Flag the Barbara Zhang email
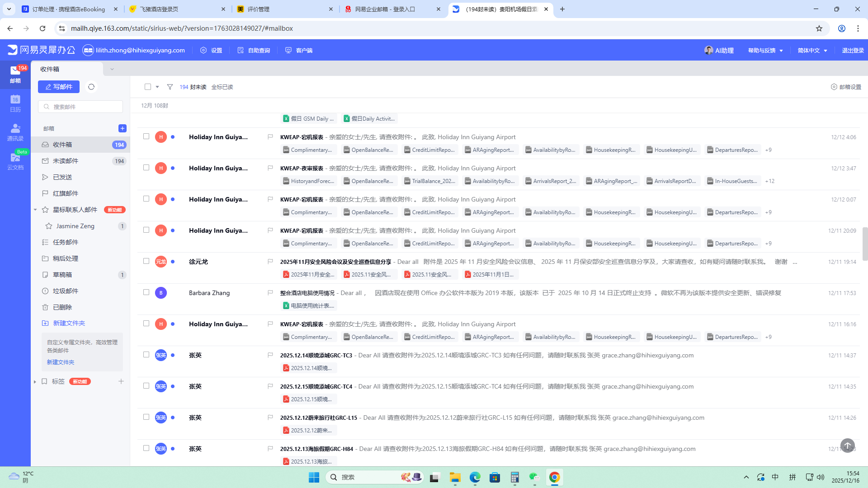This screenshot has width=868, height=488. [270, 293]
